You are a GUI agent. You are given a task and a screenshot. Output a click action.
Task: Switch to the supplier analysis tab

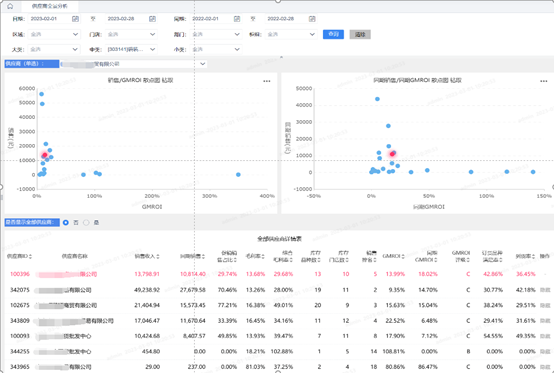tap(50, 6)
